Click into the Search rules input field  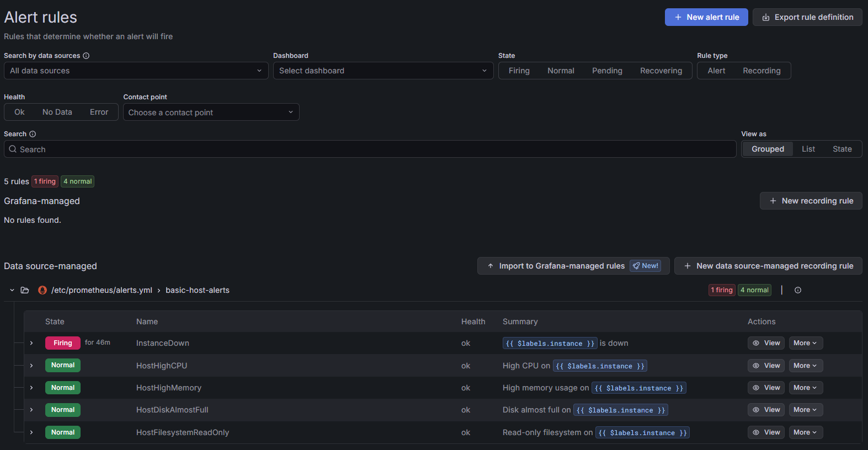click(370, 149)
